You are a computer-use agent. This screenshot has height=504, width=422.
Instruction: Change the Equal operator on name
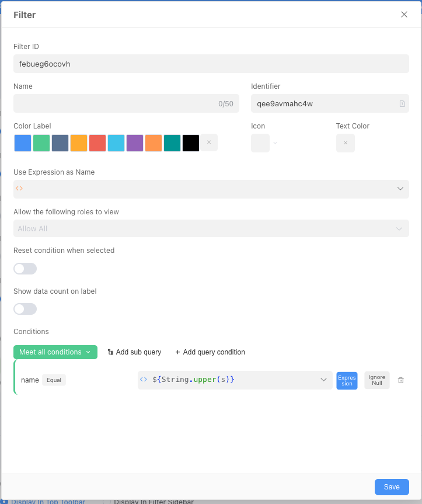point(54,380)
